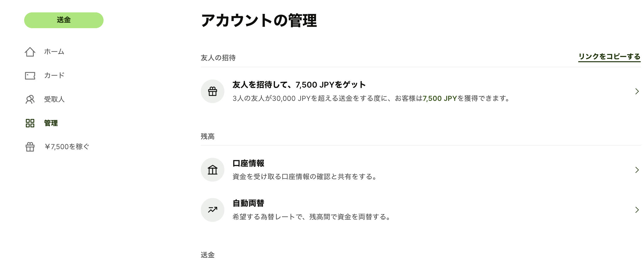The width and height of the screenshot is (644, 263).
Task: Open ¥7,500を稼ぐ sidebar item
Action: click(67, 147)
